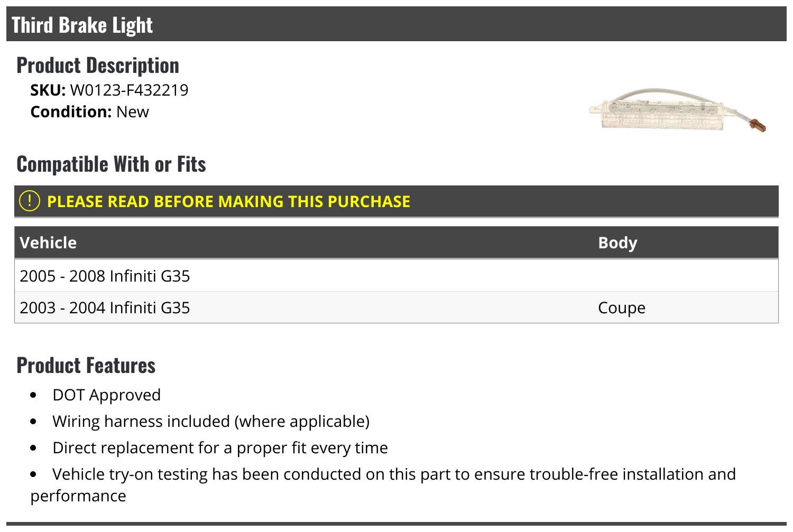Viewport: 793px width, 532px height.
Task: Click the Coupe body cell
Action: pyautogui.click(x=621, y=307)
